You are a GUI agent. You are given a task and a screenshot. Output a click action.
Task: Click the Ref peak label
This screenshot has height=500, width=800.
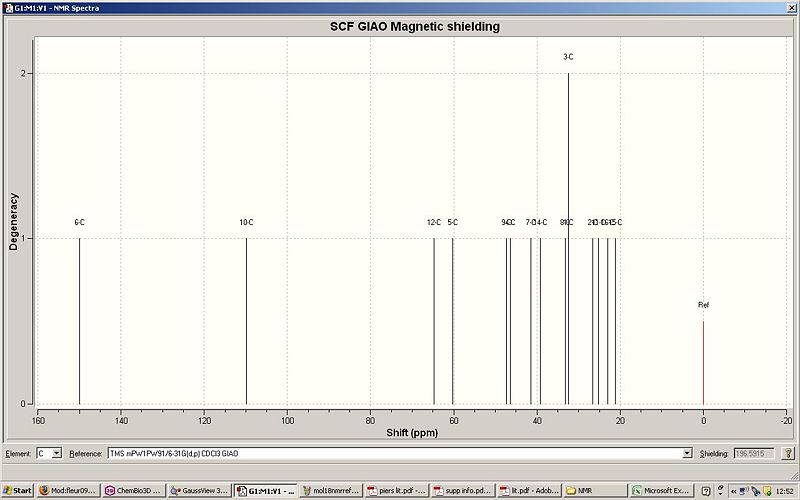tap(704, 305)
